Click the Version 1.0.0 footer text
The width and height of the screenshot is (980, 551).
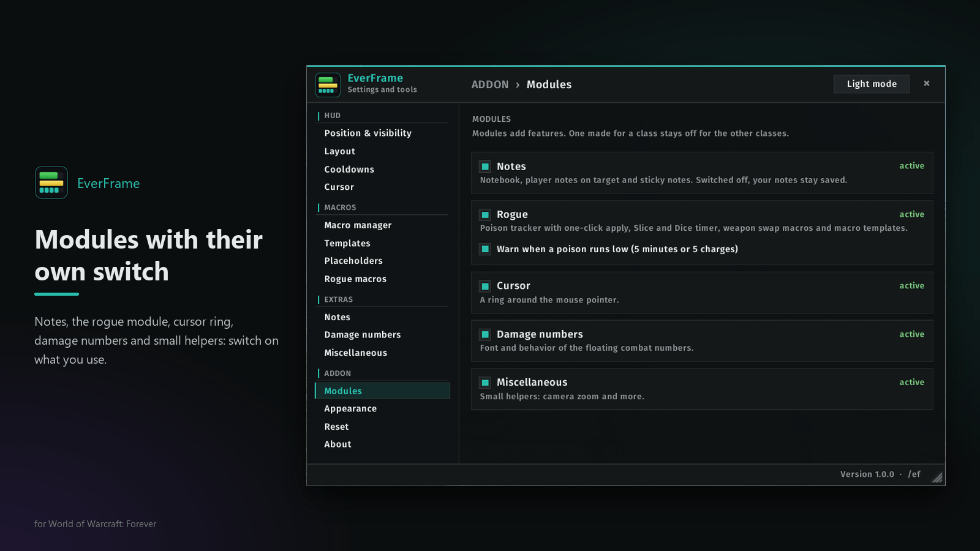(867, 474)
